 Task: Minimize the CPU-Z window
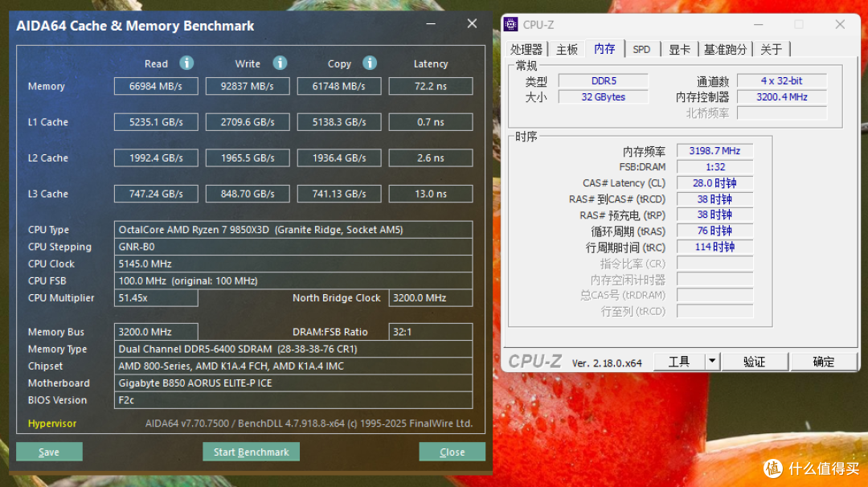coord(759,24)
